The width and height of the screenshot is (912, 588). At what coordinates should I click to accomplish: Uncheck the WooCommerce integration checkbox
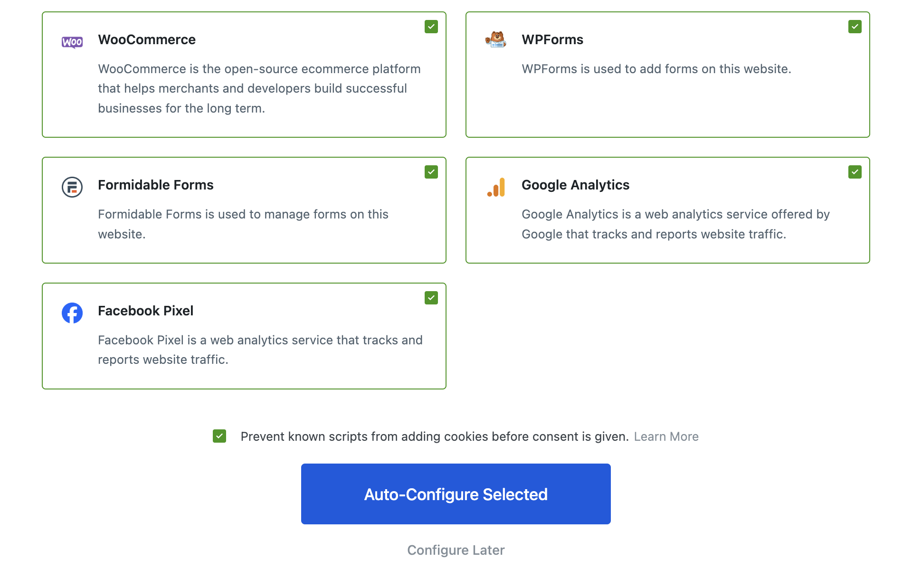[x=431, y=27]
